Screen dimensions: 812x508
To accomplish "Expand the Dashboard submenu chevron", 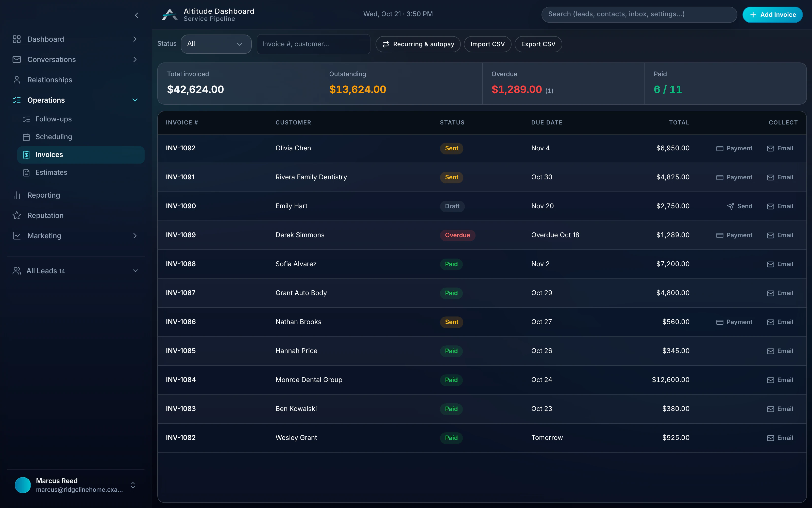I will point(135,39).
